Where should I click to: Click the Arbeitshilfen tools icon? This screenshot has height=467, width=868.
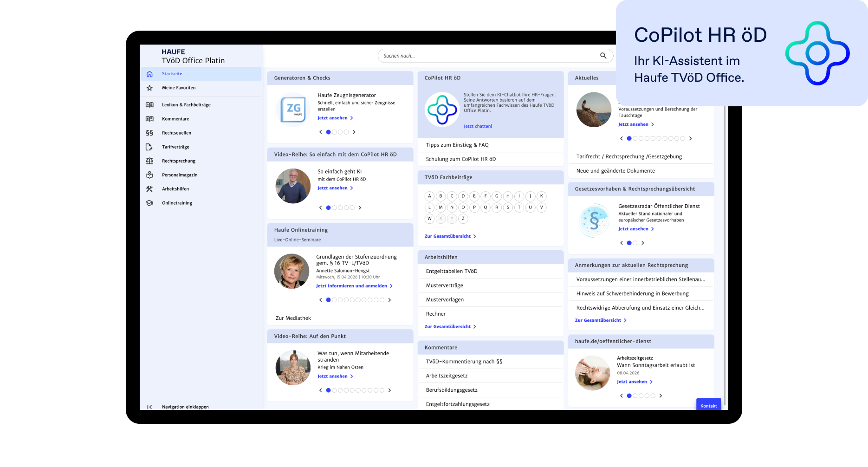[149, 189]
